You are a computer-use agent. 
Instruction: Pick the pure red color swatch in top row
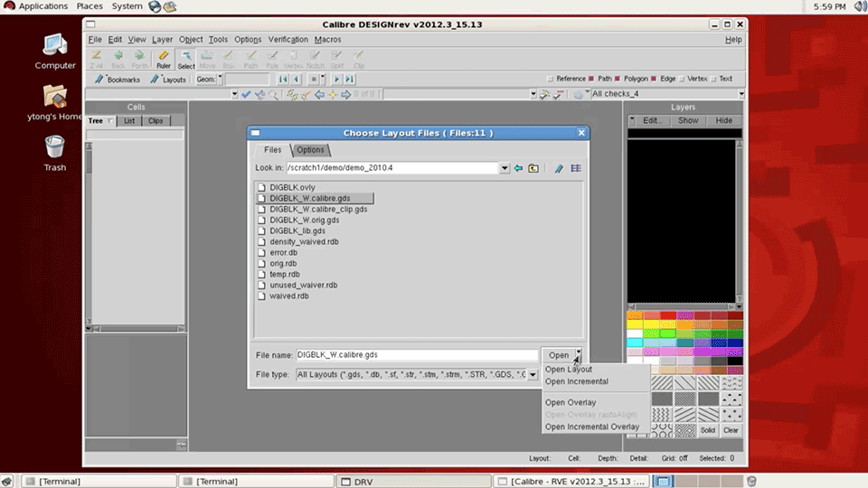coord(668,316)
